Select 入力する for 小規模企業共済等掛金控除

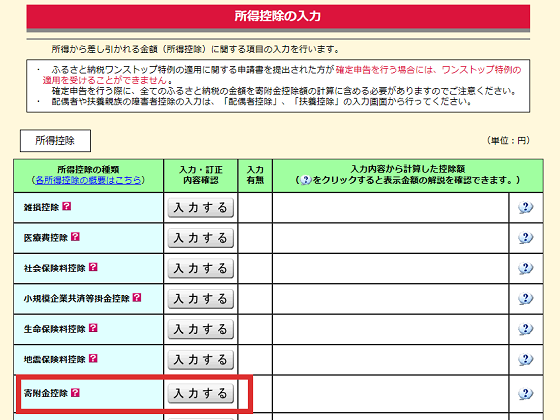tap(201, 299)
